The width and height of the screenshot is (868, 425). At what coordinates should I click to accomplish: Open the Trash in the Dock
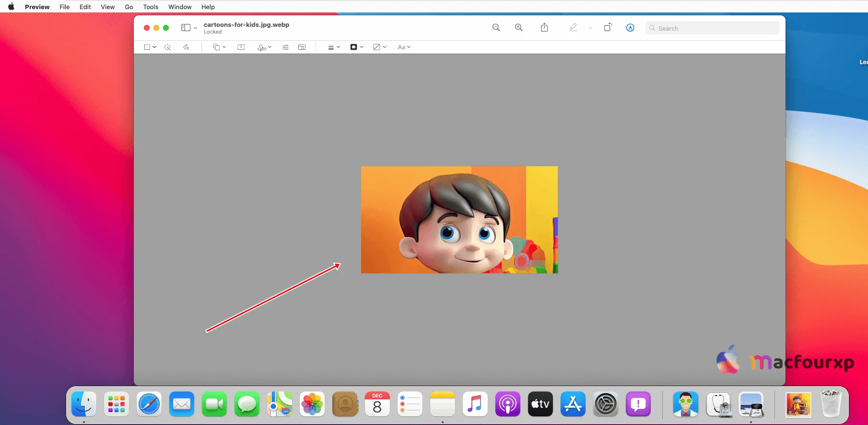831,404
